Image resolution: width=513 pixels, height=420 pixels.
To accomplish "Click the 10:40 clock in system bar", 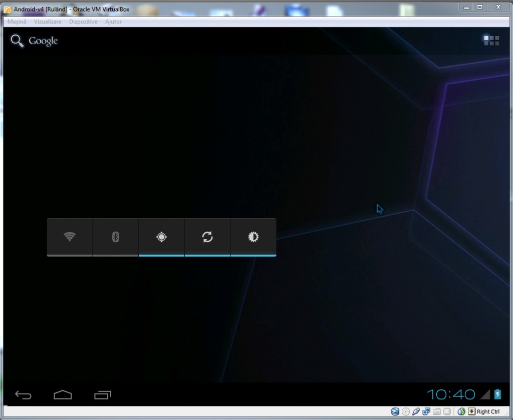I will click(451, 394).
